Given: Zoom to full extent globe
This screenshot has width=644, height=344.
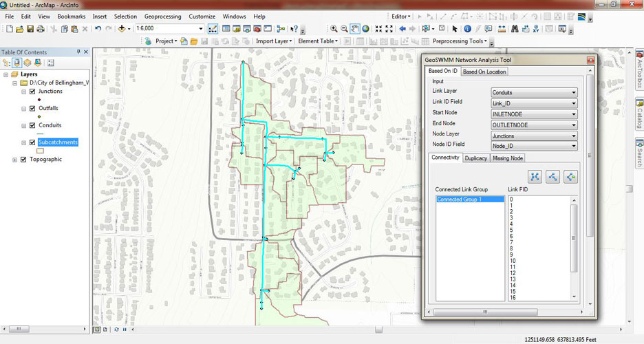Looking at the screenshot, I should click(x=365, y=29).
